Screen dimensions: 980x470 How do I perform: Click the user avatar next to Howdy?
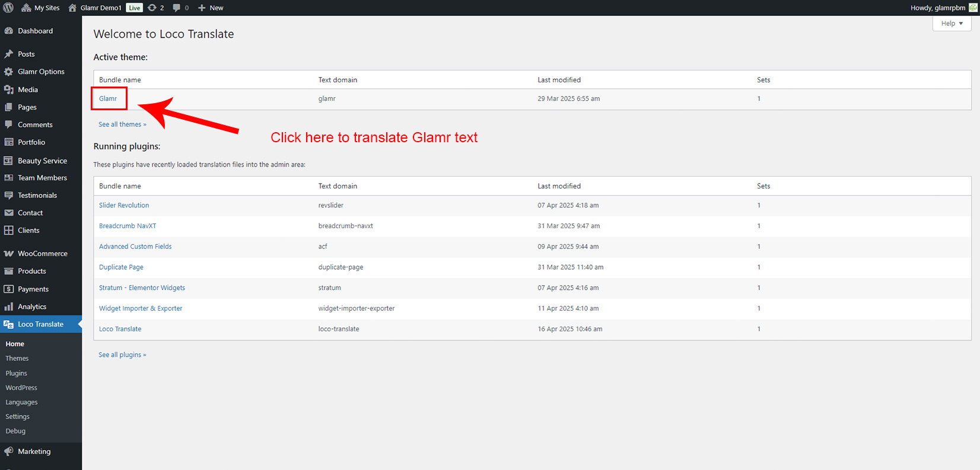tap(973, 8)
